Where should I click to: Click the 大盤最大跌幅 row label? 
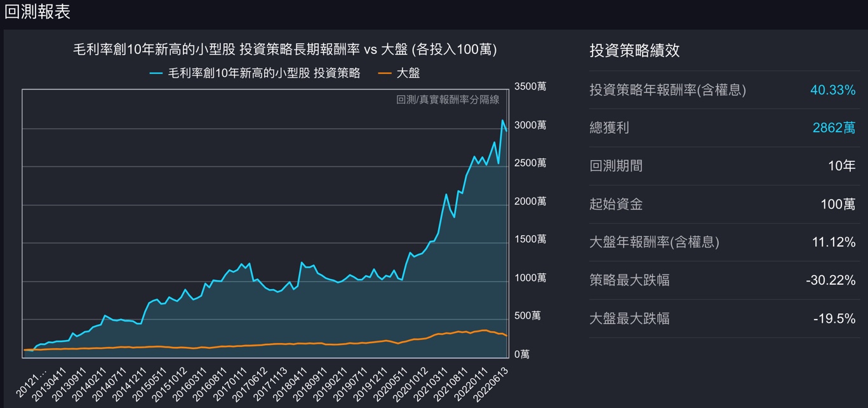(629, 318)
